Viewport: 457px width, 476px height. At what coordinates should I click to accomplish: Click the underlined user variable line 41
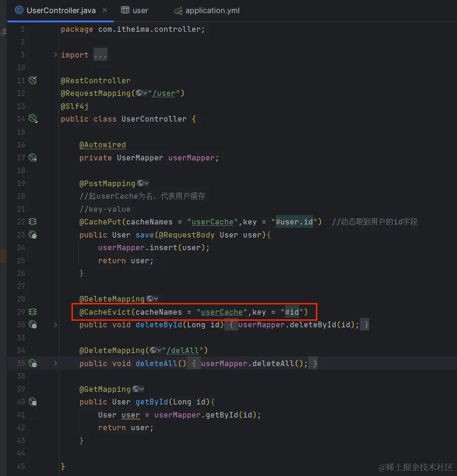pyautogui.click(x=131, y=415)
